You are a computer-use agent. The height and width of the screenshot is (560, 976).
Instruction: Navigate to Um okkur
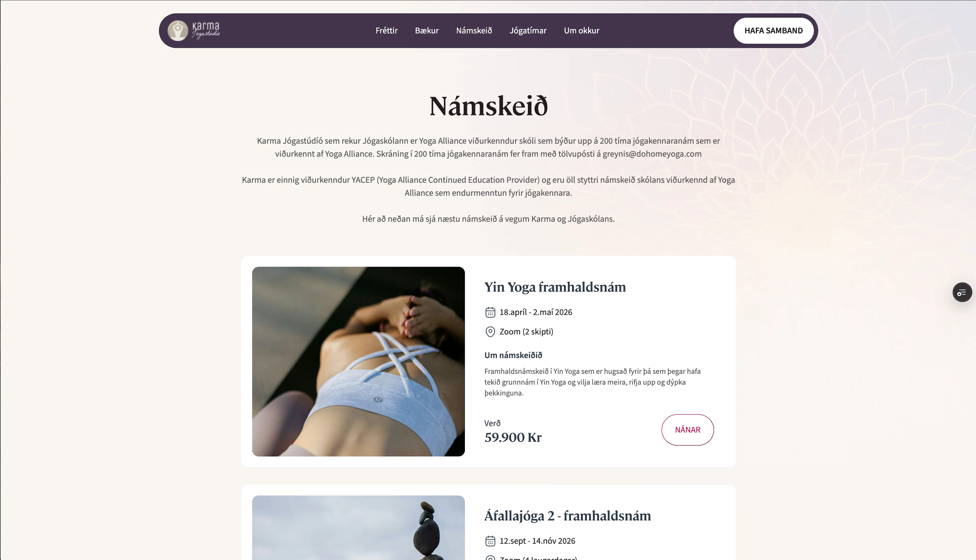581,30
